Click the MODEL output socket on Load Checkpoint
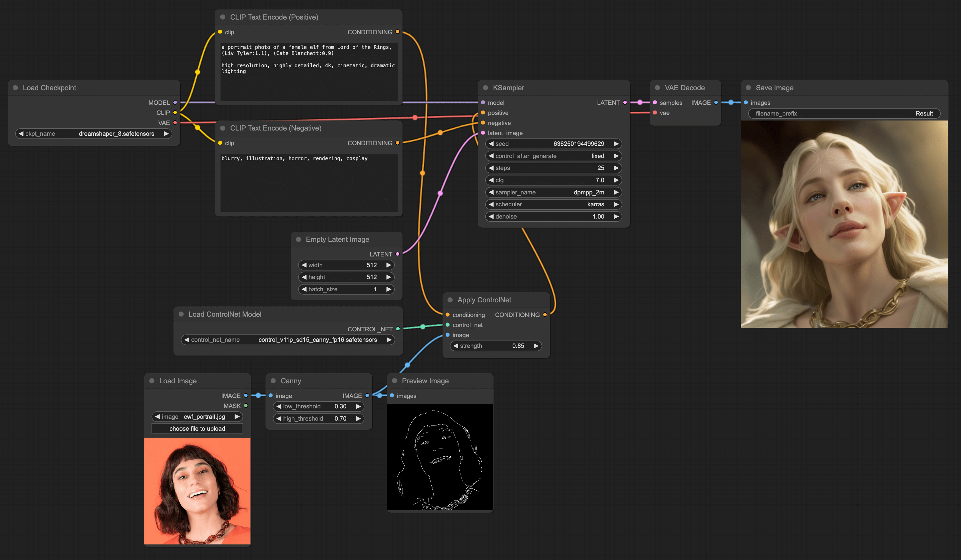 pyautogui.click(x=175, y=102)
